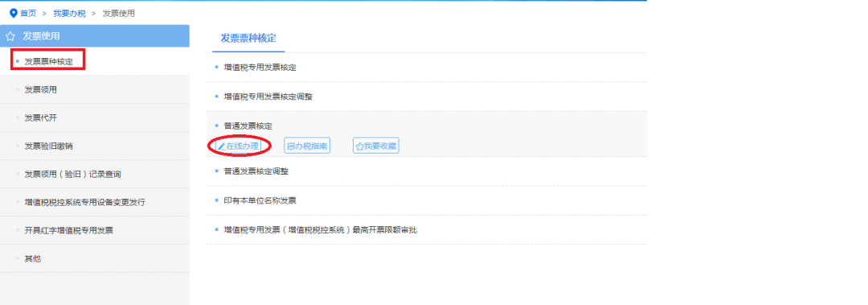
Task: Open 发票领用（验旧）记录查询 sidebar entry
Action: click(x=72, y=174)
